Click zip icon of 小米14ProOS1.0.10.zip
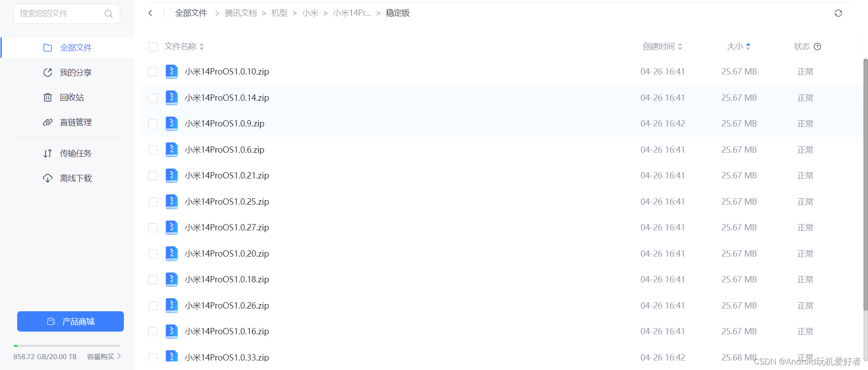868x370 pixels. click(x=172, y=72)
